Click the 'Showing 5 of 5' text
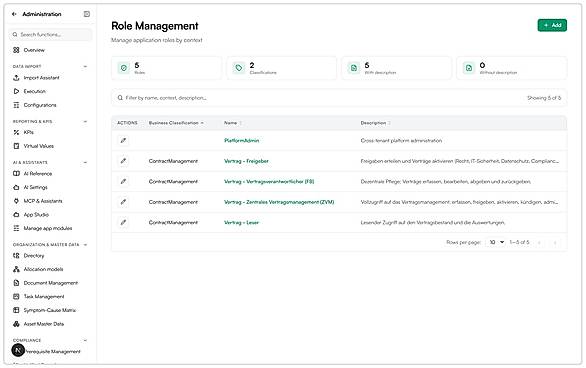 pos(544,98)
